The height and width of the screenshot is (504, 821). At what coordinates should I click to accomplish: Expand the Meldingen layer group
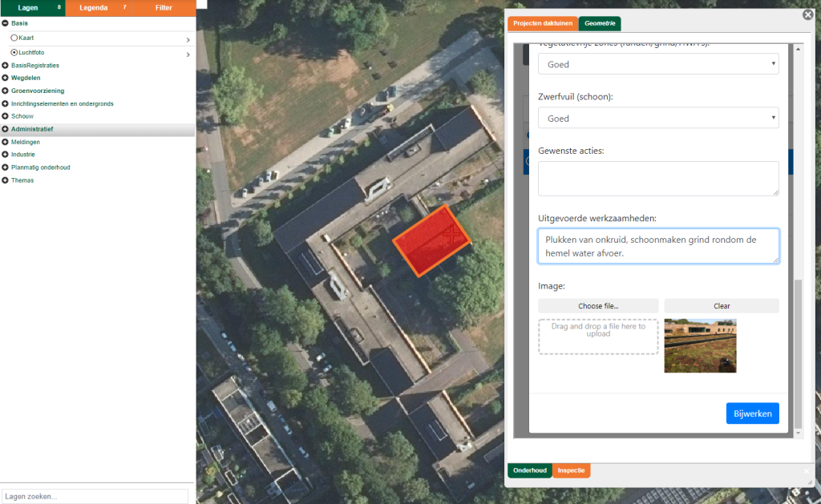click(6, 142)
